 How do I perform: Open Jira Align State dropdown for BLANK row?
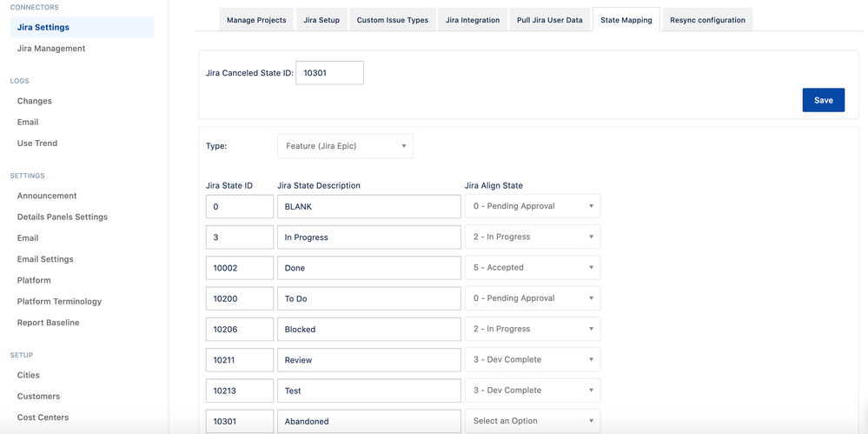click(x=533, y=206)
